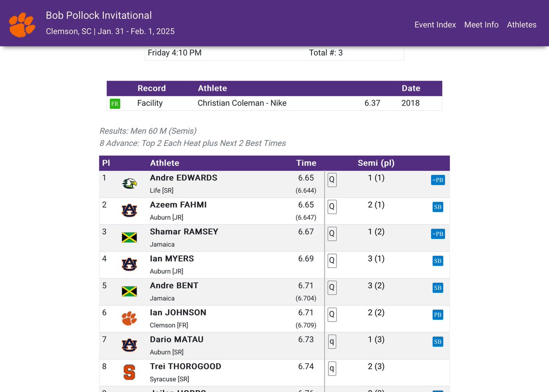Click the Q qualifier mark for Andre Bent
Viewport: 549px width, 392px height.
point(332,288)
